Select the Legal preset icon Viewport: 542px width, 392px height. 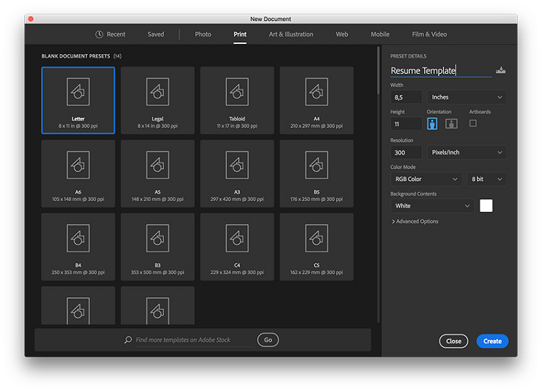pyautogui.click(x=157, y=91)
